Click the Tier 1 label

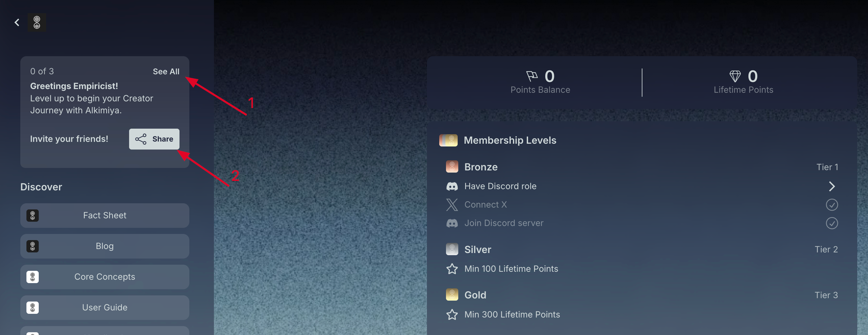(827, 167)
